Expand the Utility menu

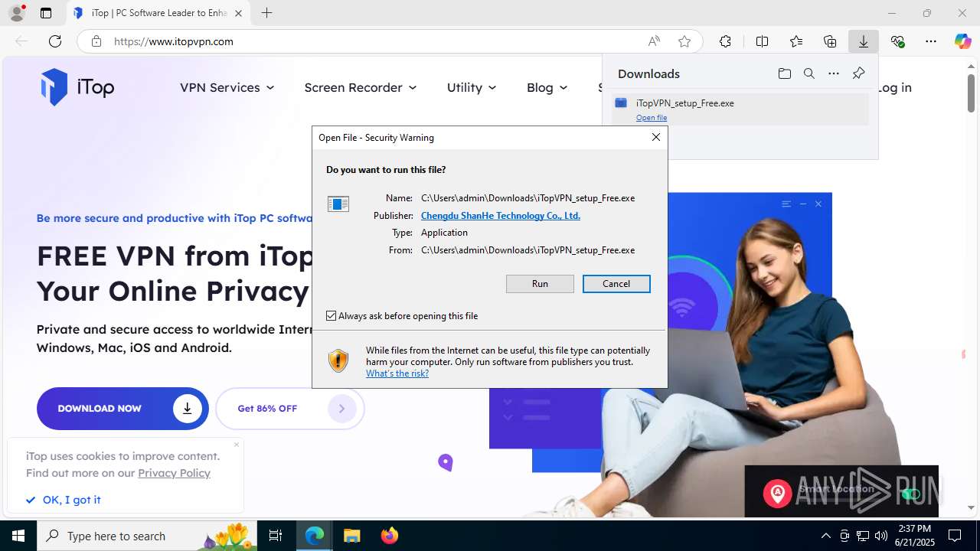pos(472,87)
